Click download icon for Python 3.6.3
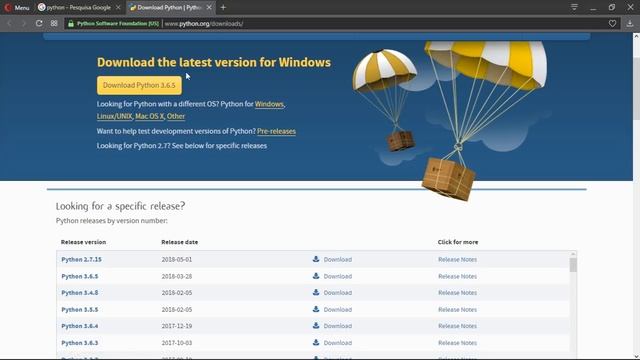 point(316,342)
